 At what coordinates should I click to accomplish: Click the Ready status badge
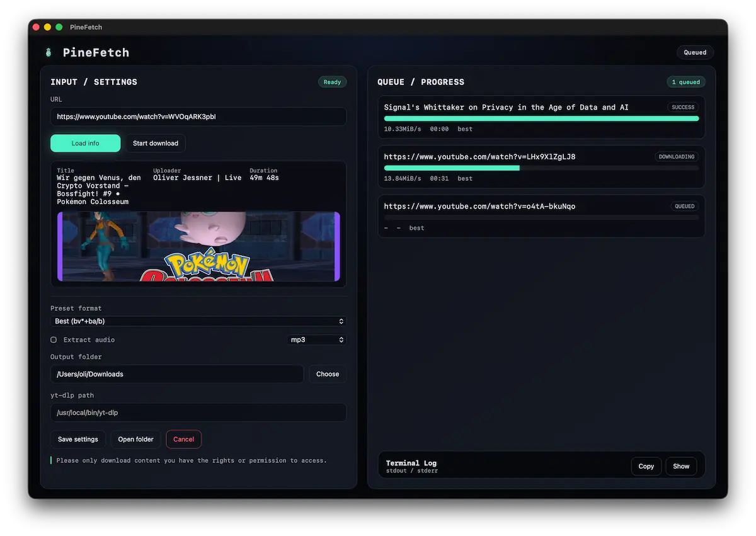[332, 81]
